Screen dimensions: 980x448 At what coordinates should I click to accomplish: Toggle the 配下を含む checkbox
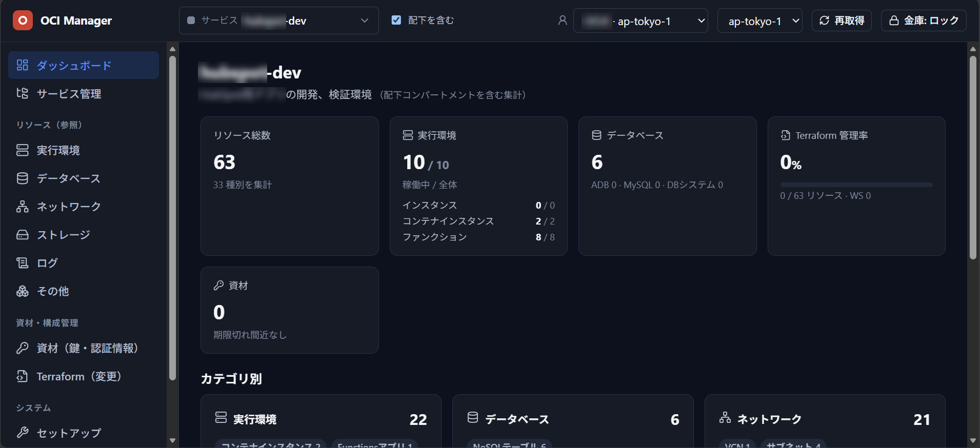click(396, 20)
